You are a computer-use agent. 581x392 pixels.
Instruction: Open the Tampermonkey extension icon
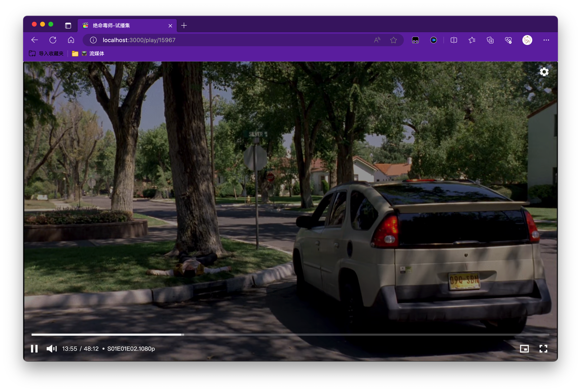[415, 40]
